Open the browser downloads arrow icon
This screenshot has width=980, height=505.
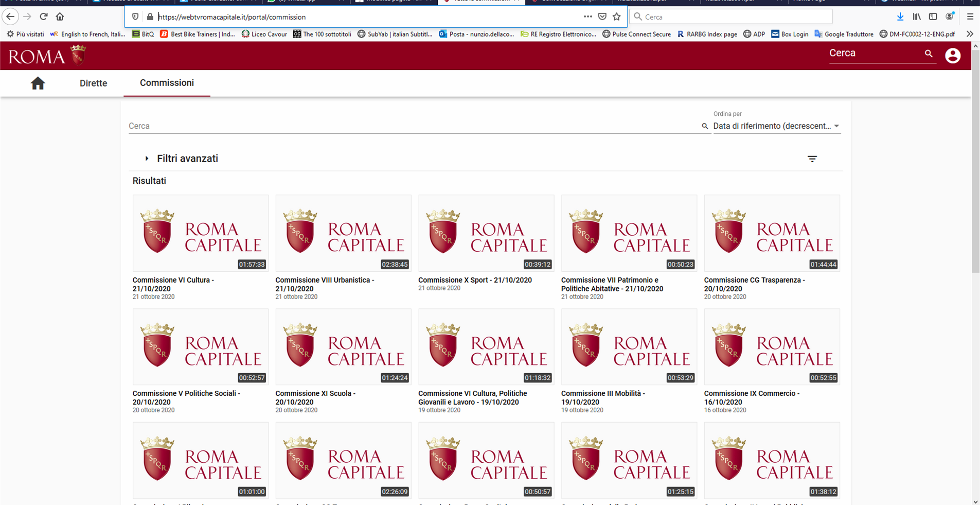900,16
